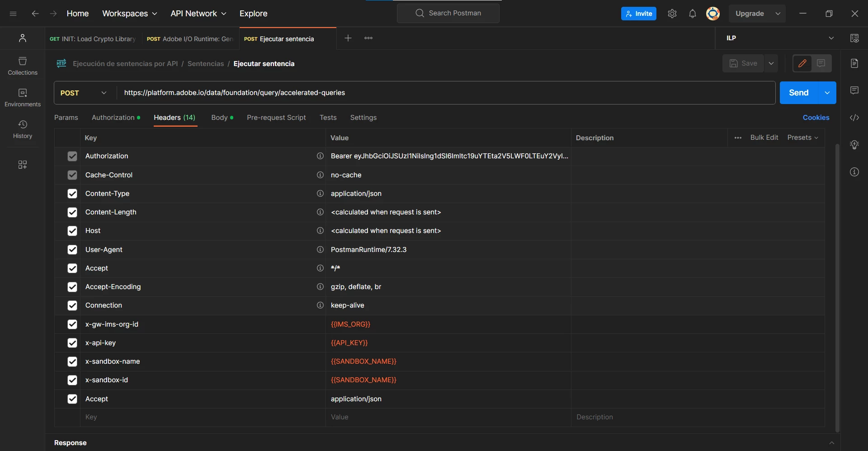Expand the Workspaces dropdown
This screenshot has width=868, height=451.
click(x=130, y=14)
